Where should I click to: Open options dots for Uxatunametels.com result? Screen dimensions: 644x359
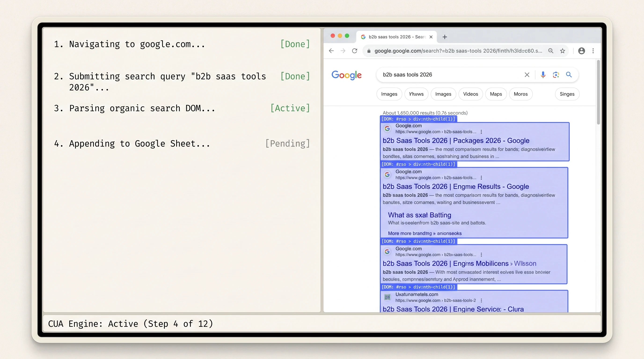[x=481, y=301]
